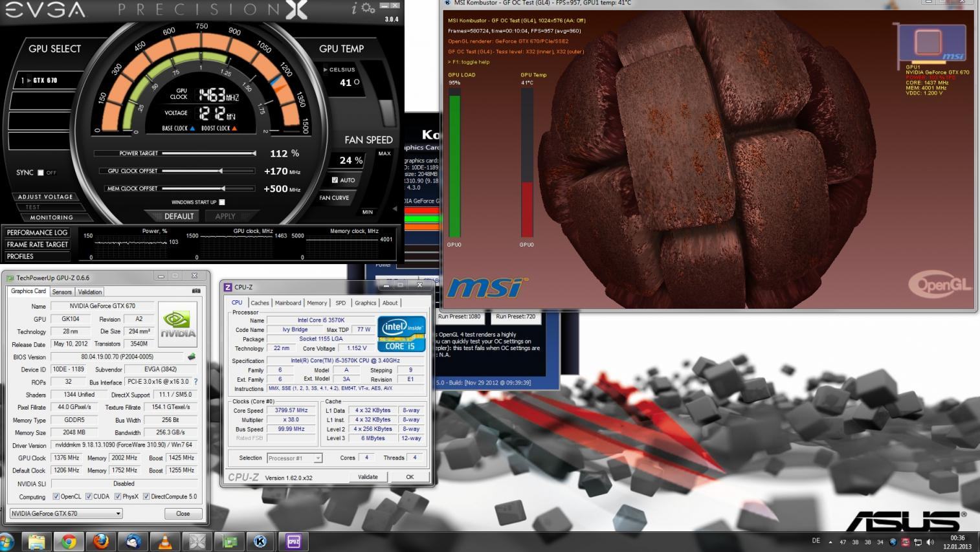Toggle SYNC checkbox in Precision X
The width and height of the screenshot is (980, 552).
pyautogui.click(x=40, y=173)
